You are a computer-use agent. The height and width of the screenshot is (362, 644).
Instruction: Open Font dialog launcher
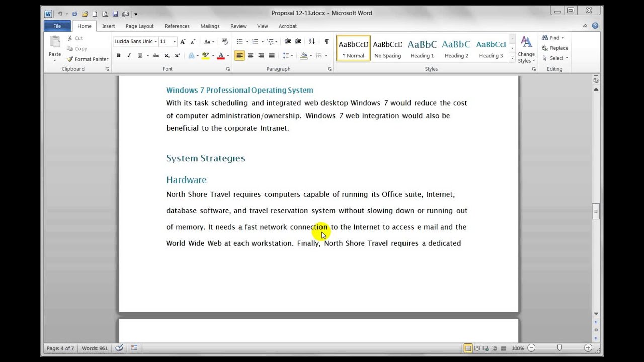228,69
